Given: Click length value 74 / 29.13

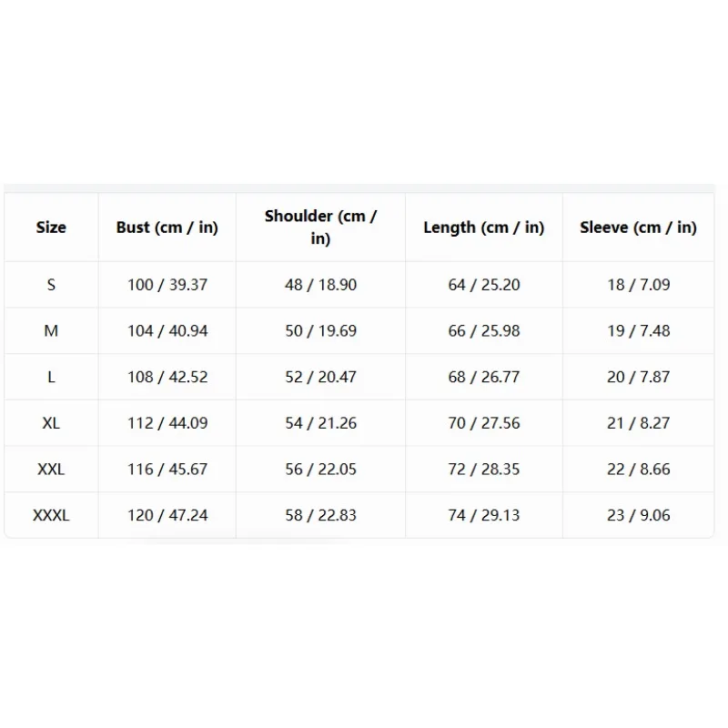Looking at the screenshot, I should 484,515.
